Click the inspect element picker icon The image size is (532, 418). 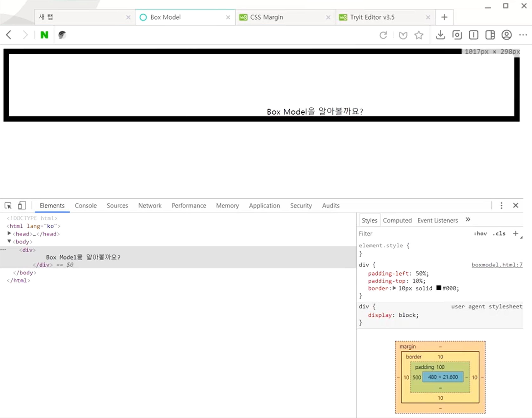(x=8, y=205)
